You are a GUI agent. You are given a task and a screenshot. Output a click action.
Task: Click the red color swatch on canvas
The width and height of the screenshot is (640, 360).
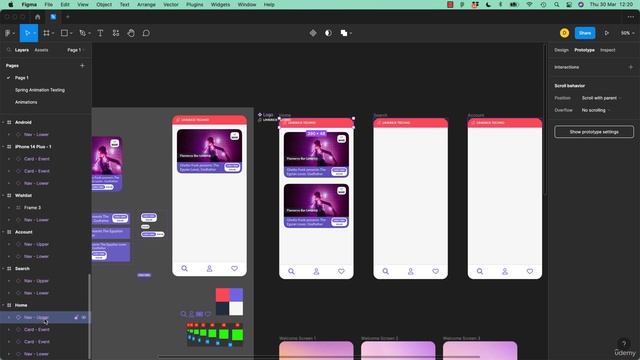(x=222, y=295)
